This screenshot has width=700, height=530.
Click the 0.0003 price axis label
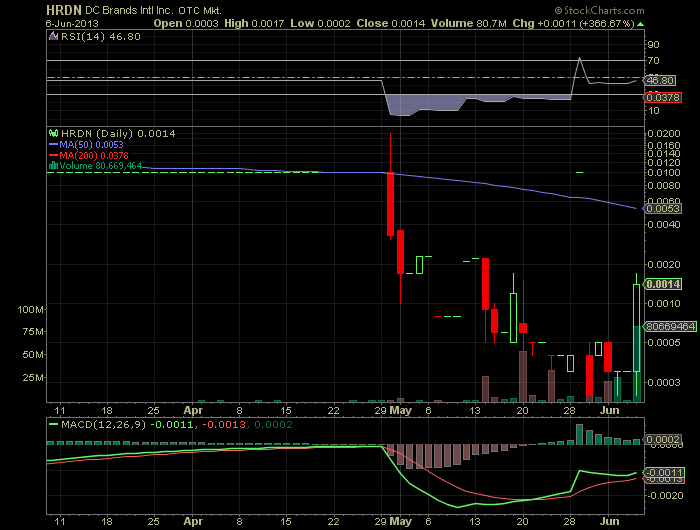pos(663,383)
